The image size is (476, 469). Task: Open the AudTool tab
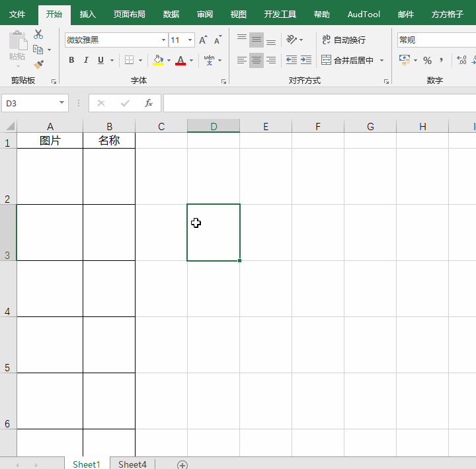coord(364,15)
